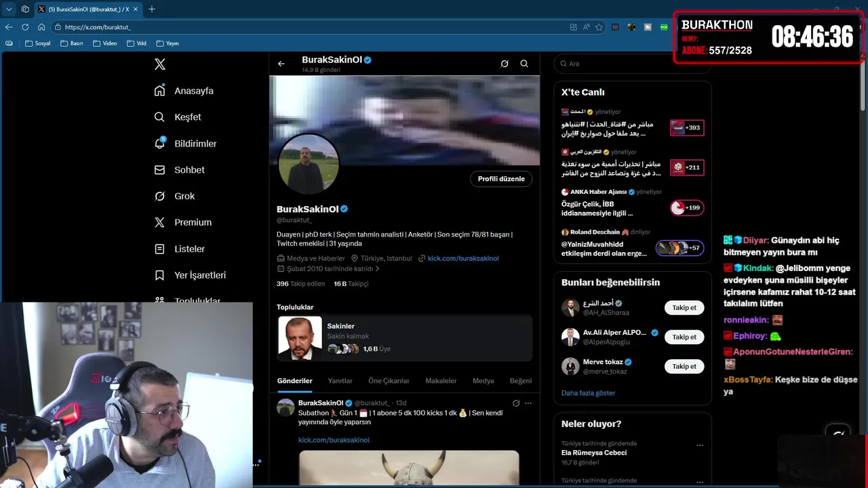
Task: Switch to Gönderiler tab
Action: 295,381
